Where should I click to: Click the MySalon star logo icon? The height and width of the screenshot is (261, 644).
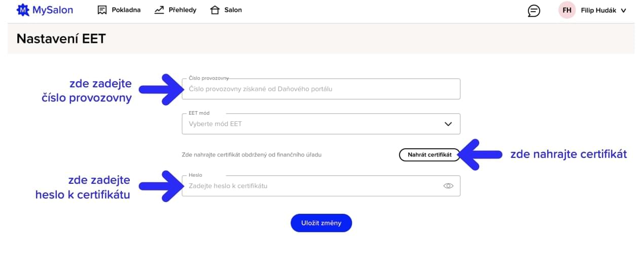coord(23,10)
